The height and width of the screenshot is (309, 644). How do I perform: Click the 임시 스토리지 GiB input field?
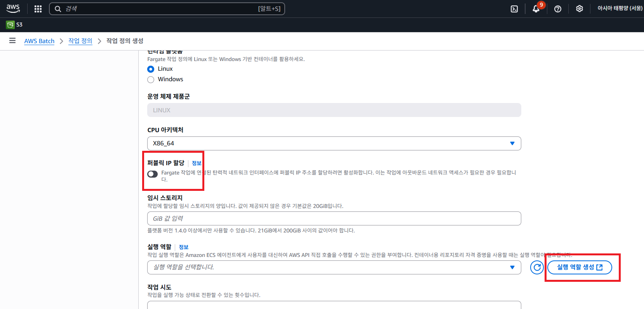pos(334,218)
